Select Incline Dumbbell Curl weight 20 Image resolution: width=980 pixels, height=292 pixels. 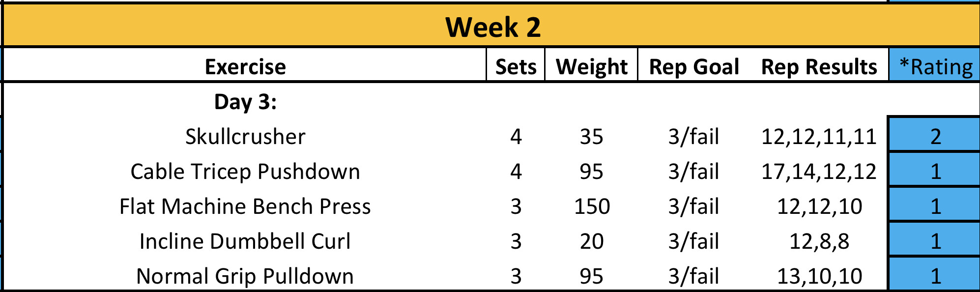pos(592,241)
